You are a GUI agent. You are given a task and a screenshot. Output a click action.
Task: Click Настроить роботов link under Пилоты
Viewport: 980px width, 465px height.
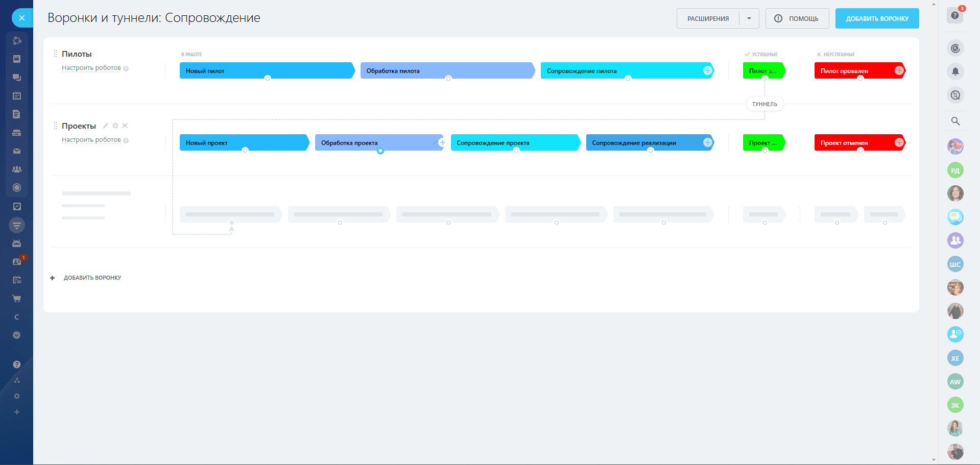point(91,68)
